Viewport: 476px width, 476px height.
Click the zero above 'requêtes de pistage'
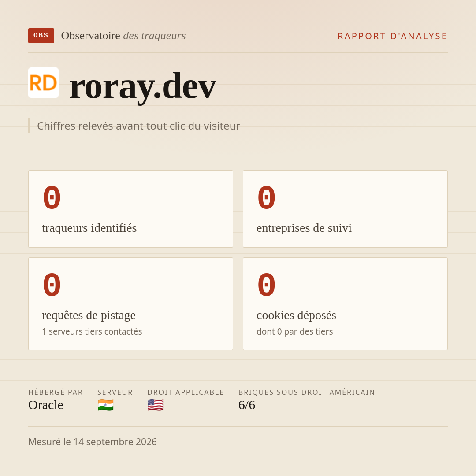click(x=52, y=285)
